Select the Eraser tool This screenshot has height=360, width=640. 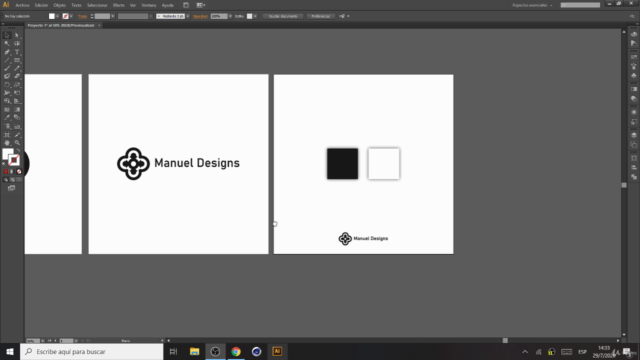click(17, 76)
